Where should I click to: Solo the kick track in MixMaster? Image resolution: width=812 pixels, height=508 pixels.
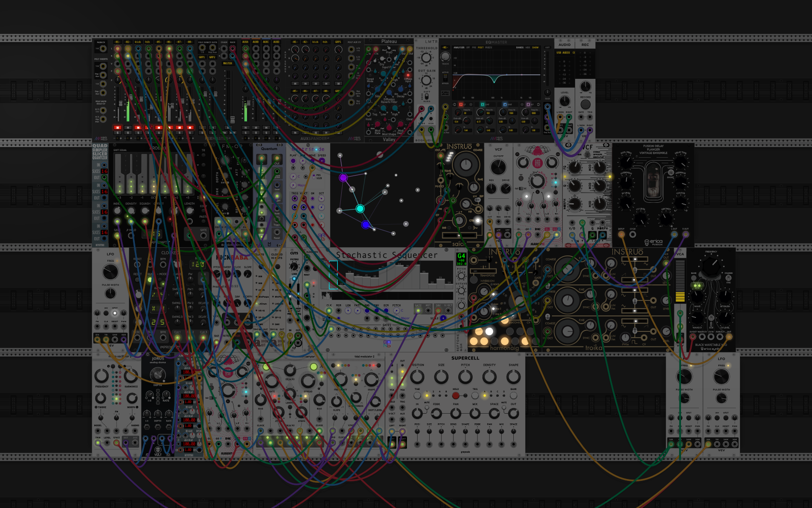(138, 133)
